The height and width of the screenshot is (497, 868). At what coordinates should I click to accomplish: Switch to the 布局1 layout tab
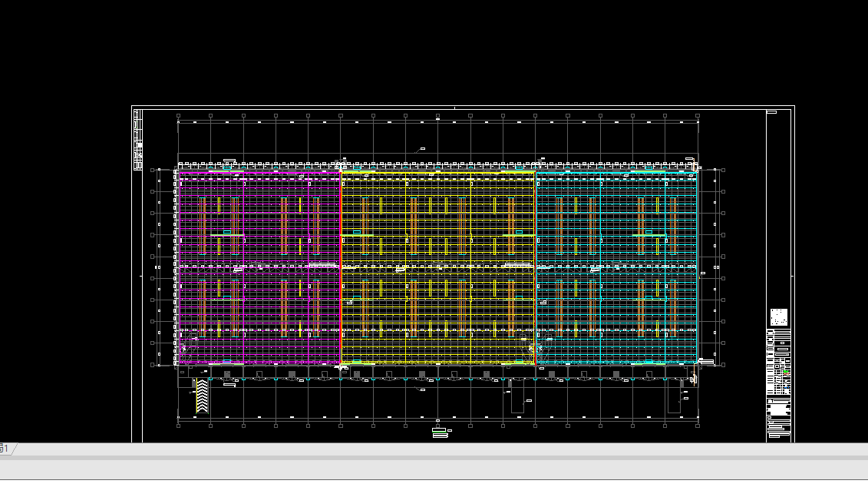point(5,449)
